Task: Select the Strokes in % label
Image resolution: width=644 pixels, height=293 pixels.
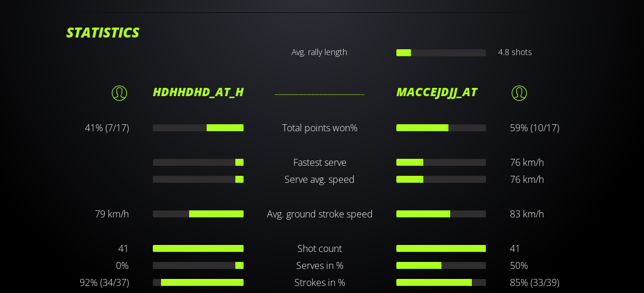Action: [320, 282]
